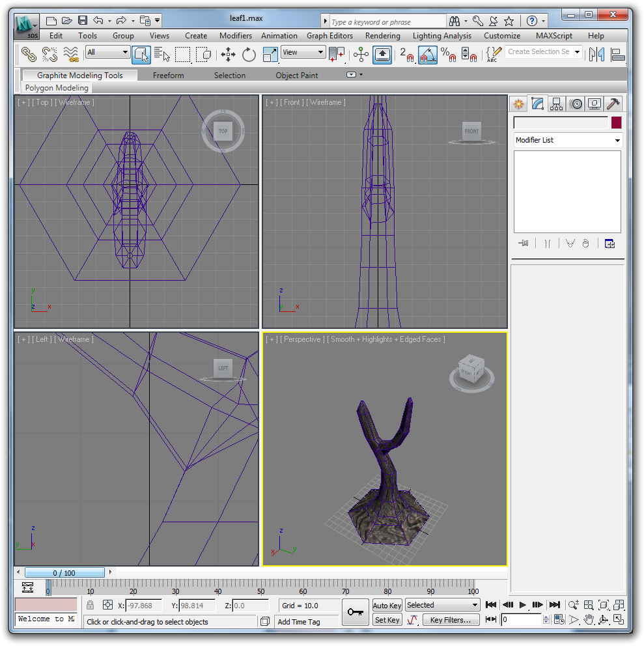Toggle the Angle Snap button
The height and width of the screenshot is (646, 644).
tap(427, 55)
